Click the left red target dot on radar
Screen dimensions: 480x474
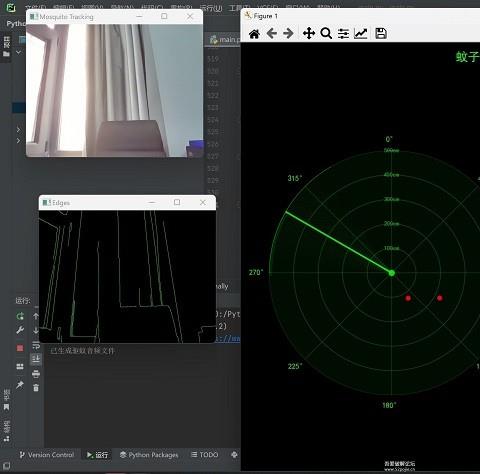[x=408, y=298]
